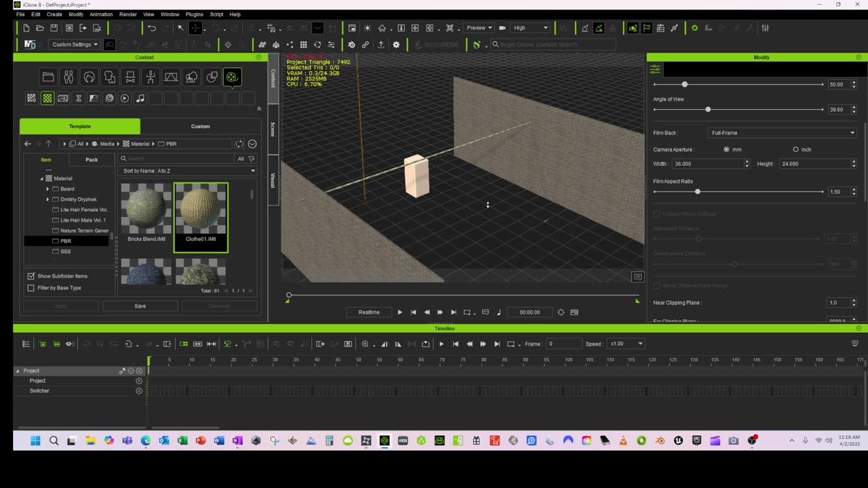The image size is (868, 488).
Task: Select the Bricks Blend material thumbnail
Action: 146,213
